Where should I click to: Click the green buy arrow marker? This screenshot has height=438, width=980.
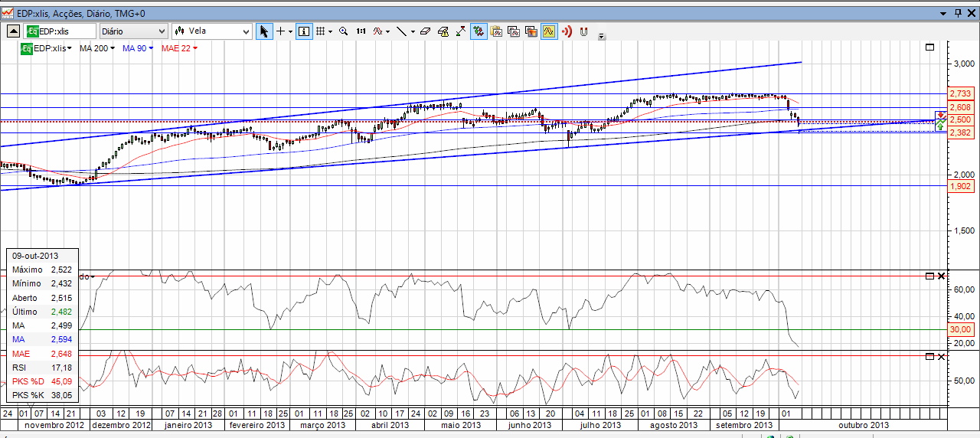pos(939,125)
